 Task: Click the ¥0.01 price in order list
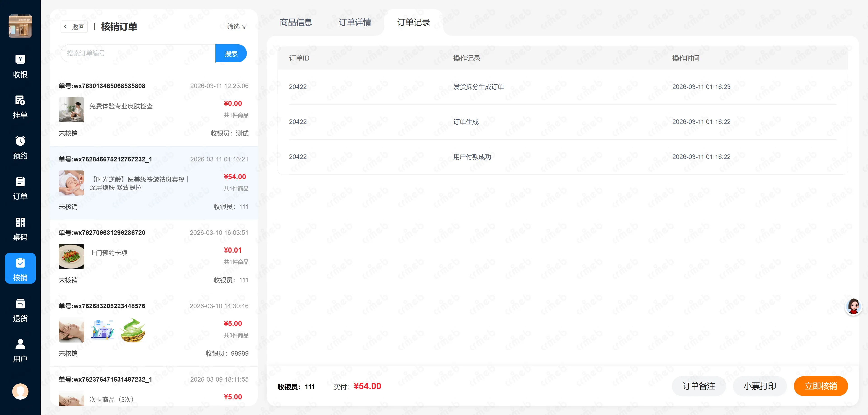[233, 250]
